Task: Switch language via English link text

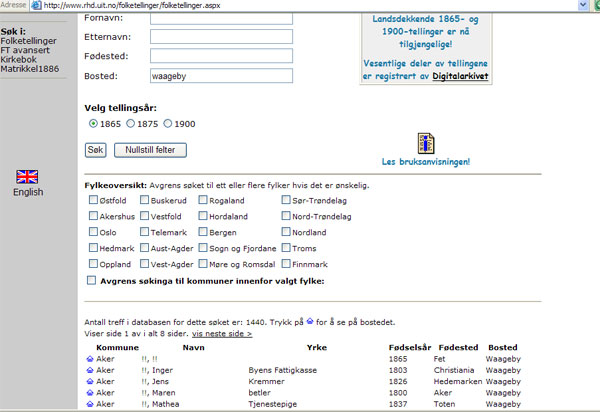Action: click(x=28, y=192)
